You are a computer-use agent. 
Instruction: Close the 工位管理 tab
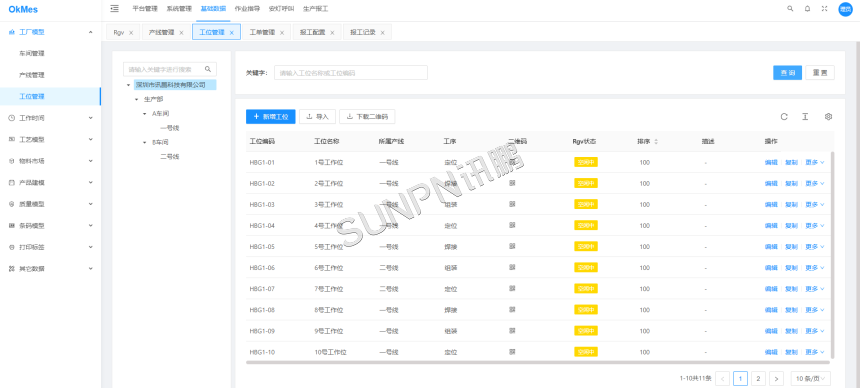231,32
